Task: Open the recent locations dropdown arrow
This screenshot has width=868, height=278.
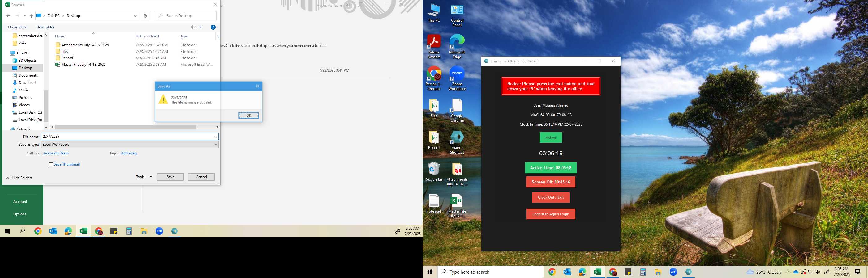Action: coord(25,16)
